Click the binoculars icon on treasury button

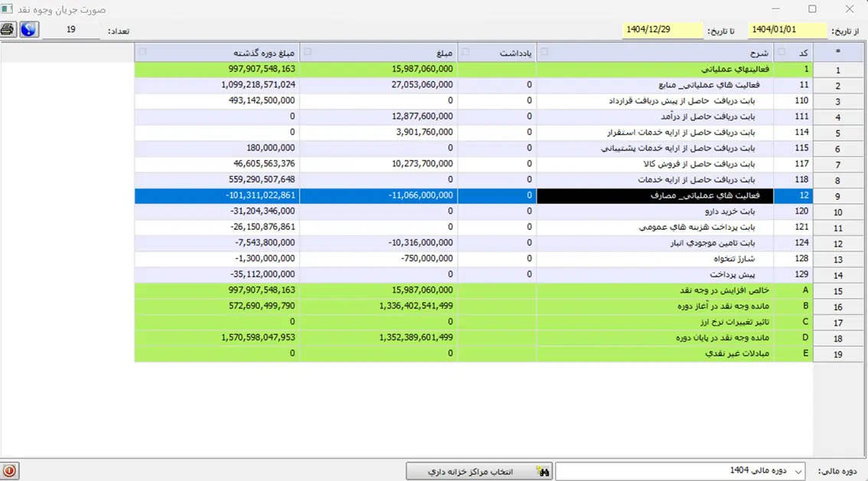tap(543, 472)
